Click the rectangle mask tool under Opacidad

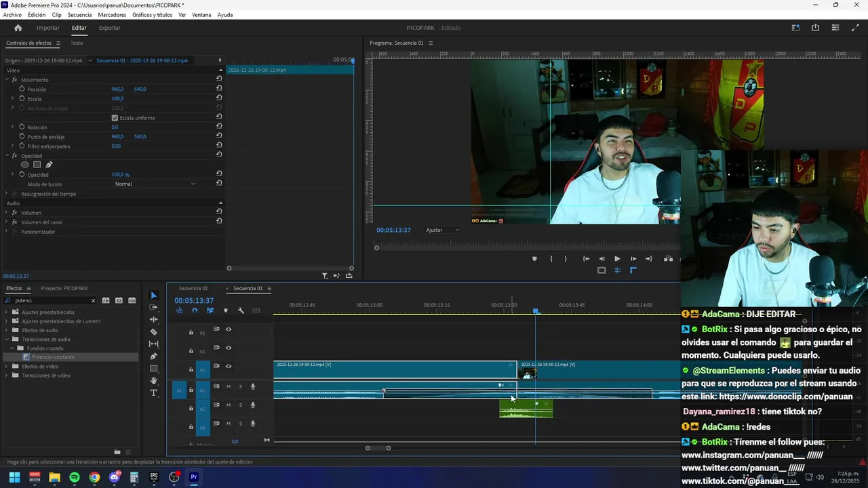[x=37, y=165]
